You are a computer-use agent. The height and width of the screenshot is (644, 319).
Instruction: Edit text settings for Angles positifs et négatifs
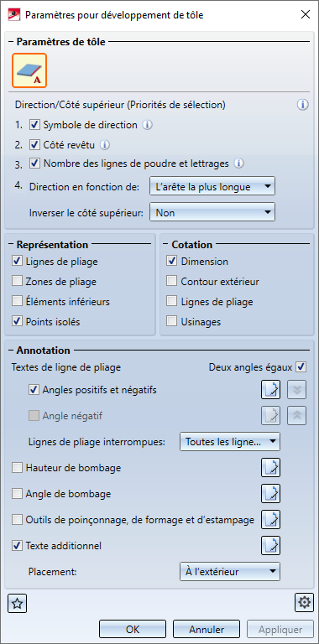tap(271, 390)
